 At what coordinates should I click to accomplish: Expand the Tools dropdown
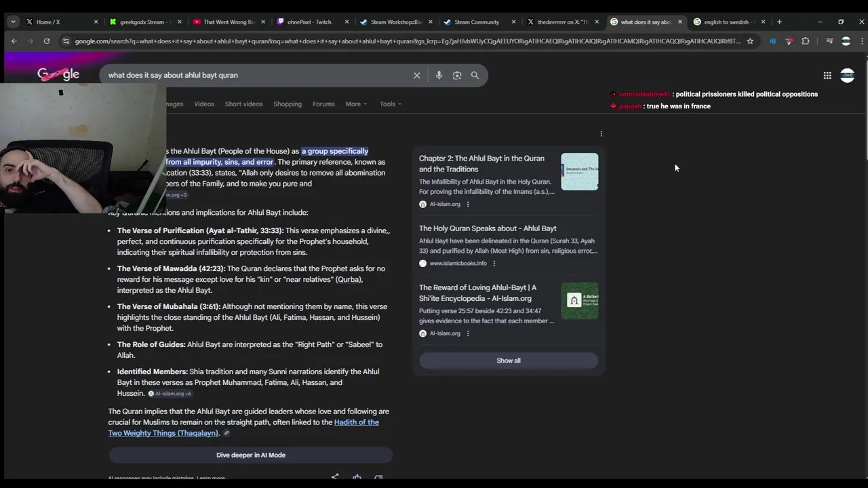point(391,104)
